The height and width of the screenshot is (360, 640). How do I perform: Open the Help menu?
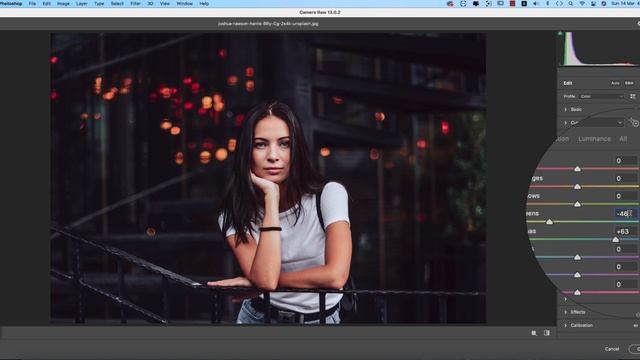click(204, 4)
